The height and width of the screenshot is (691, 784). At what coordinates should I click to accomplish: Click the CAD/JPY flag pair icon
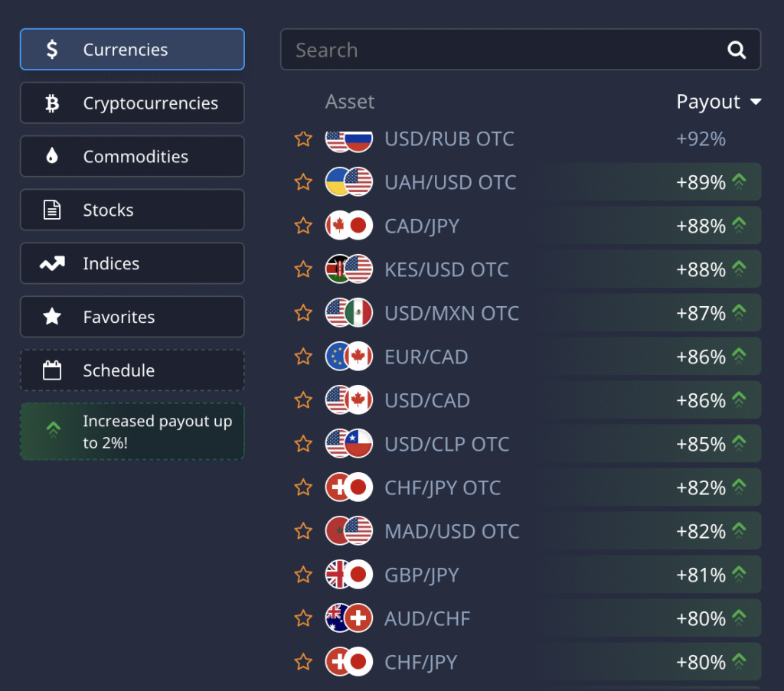click(x=349, y=226)
